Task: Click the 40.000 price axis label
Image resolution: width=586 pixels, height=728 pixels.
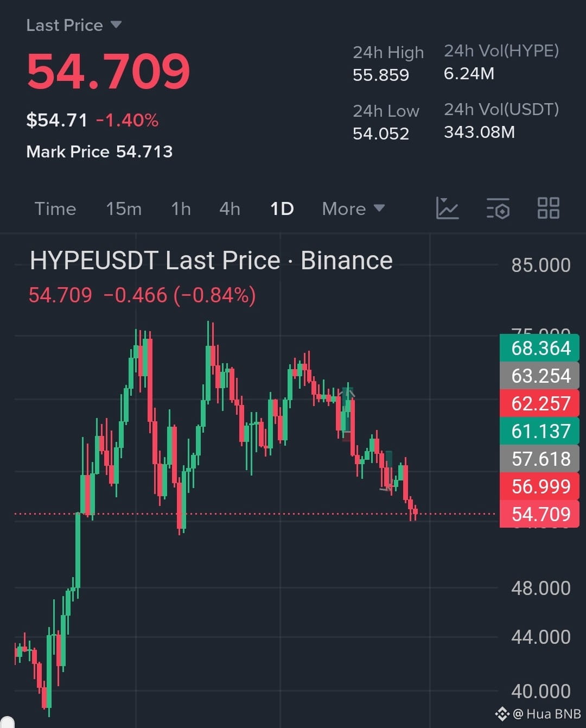Action: (541, 691)
